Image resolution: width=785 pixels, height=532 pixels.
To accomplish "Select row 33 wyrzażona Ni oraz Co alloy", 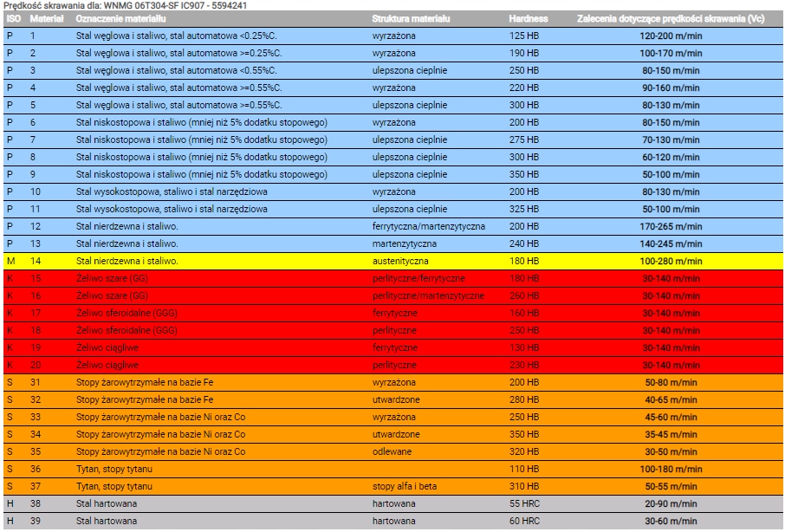I will [393, 418].
